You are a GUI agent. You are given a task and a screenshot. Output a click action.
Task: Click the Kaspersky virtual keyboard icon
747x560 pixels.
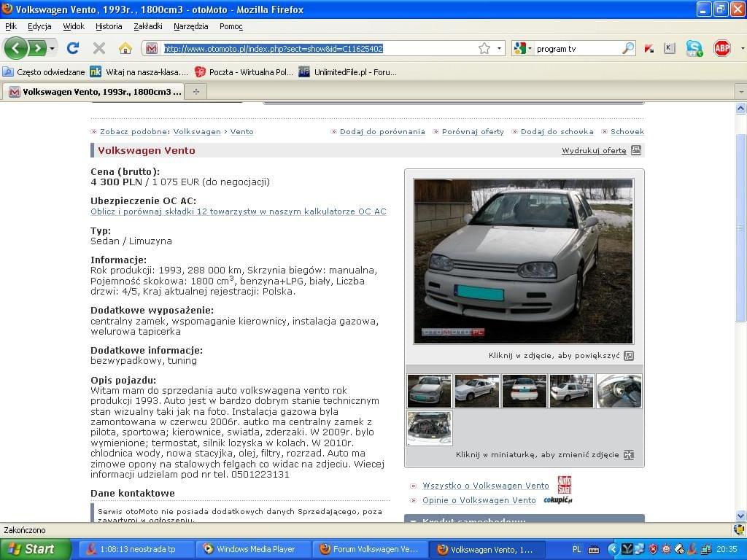coord(670,48)
